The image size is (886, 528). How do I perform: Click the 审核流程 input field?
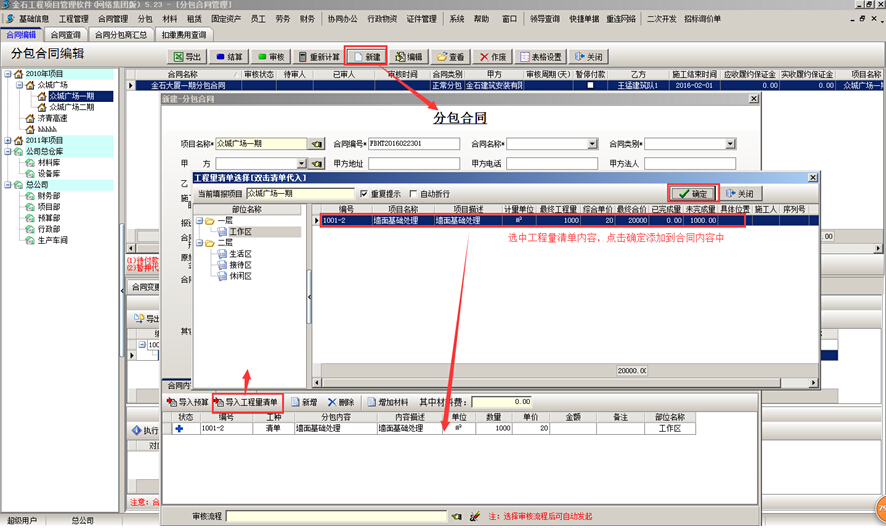tap(334, 517)
